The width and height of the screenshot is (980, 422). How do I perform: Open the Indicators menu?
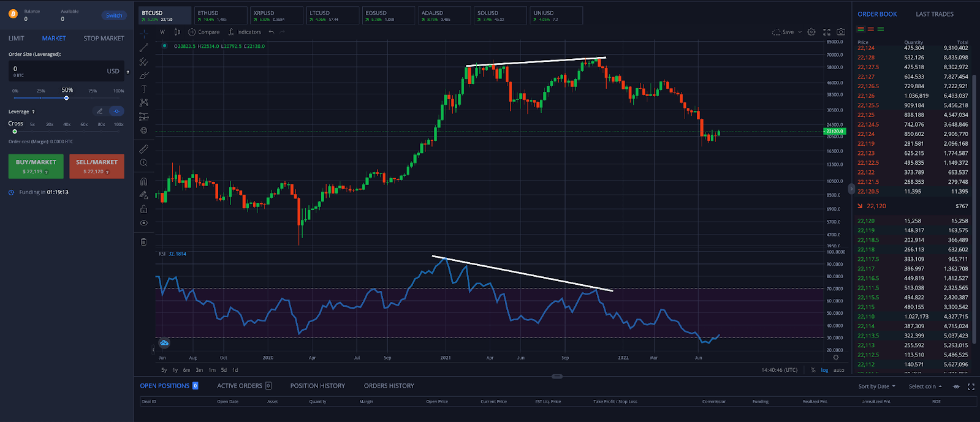pyautogui.click(x=245, y=32)
